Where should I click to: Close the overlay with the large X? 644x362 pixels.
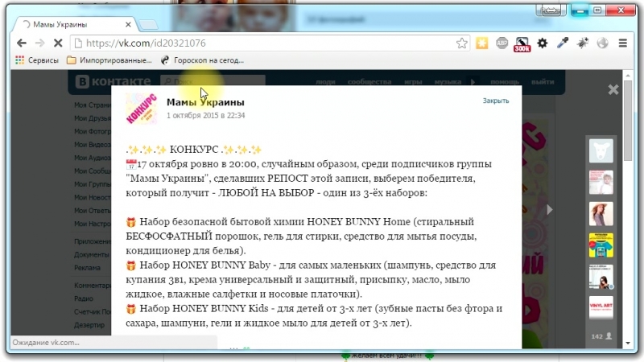pos(613,89)
